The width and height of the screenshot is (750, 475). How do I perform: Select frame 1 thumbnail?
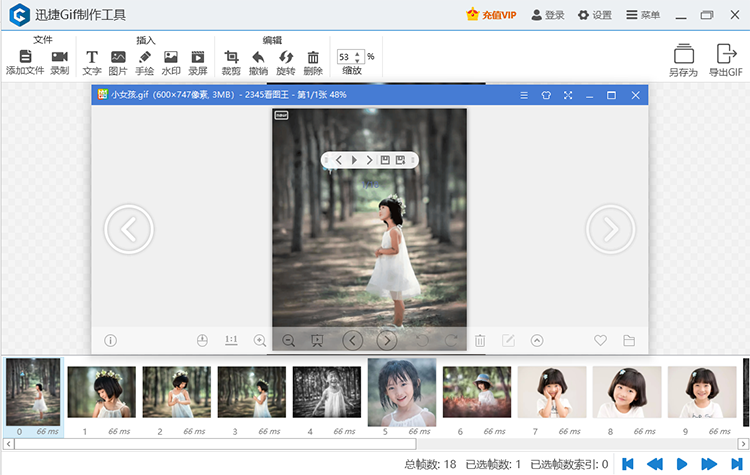tap(101, 392)
